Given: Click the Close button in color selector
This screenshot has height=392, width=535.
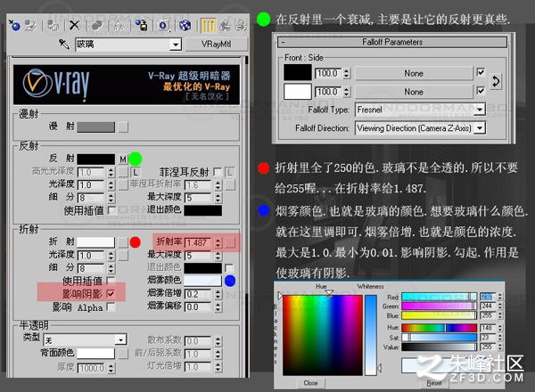Looking at the screenshot, I should coord(310,383).
